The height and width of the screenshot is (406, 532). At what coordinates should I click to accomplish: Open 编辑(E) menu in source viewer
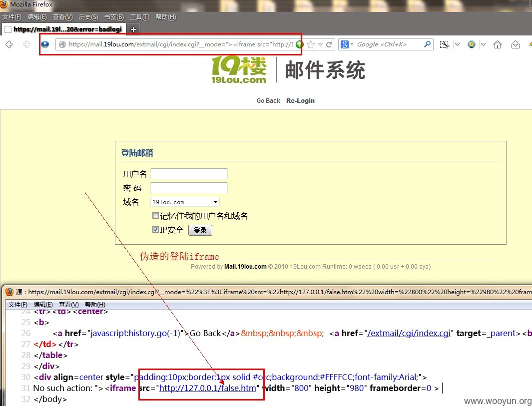point(43,305)
